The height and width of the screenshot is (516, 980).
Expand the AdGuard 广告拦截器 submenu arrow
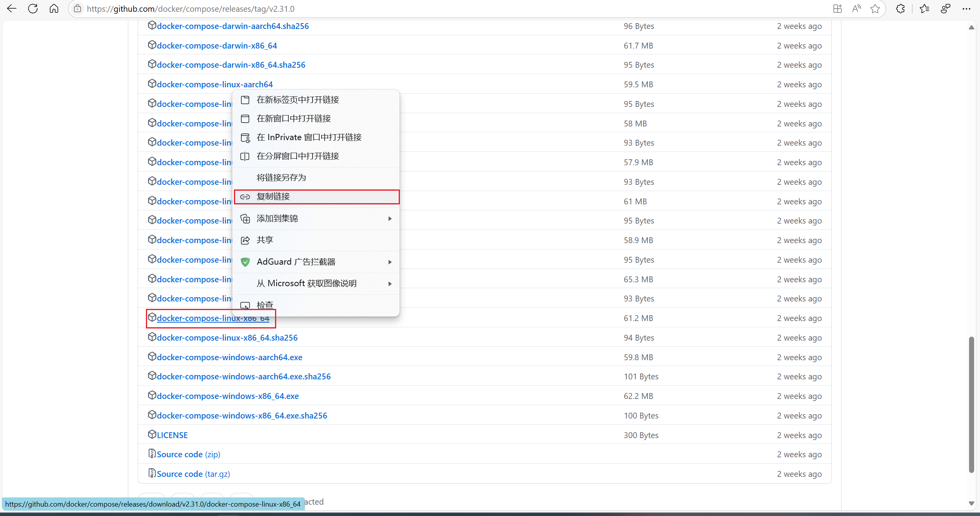coord(390,262)
